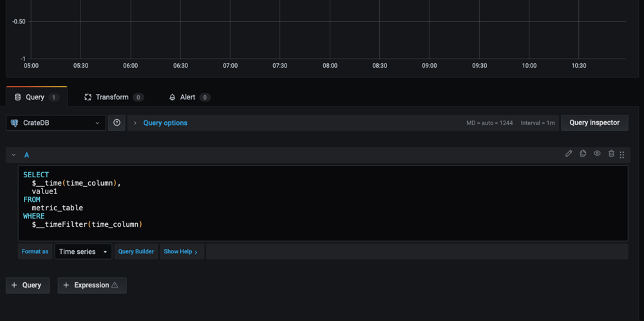Click $__timeFilter(time_column) line in editor
The height and width of the screenshot is (321, 644).
(87, 224)
